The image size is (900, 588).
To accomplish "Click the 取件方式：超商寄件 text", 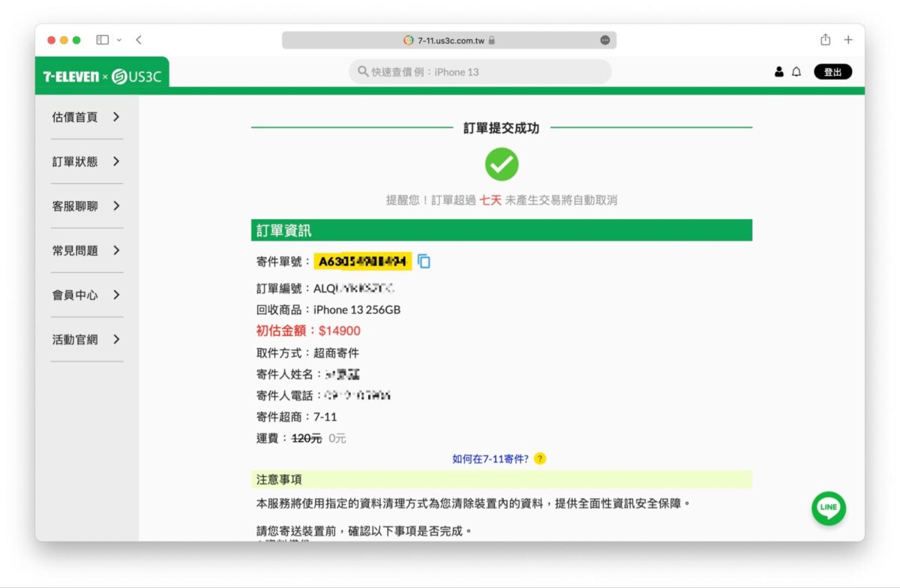I will pyautogui.click(x=307, y=352).
